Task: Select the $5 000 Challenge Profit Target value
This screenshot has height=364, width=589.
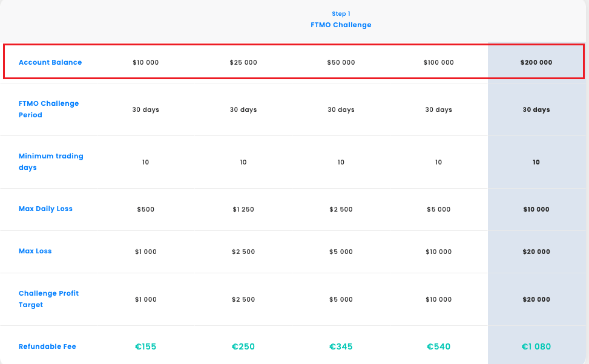Action: coord(341,299)
